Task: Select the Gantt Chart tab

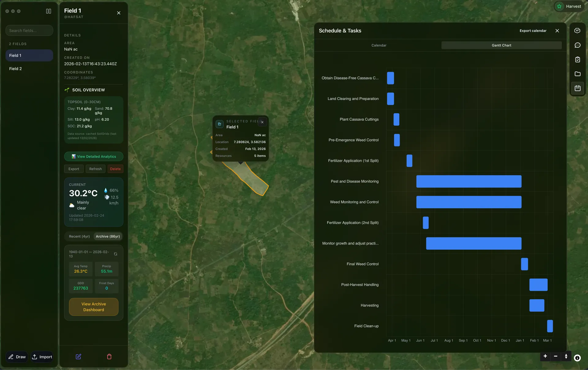Action: click(x=501, y=45)
